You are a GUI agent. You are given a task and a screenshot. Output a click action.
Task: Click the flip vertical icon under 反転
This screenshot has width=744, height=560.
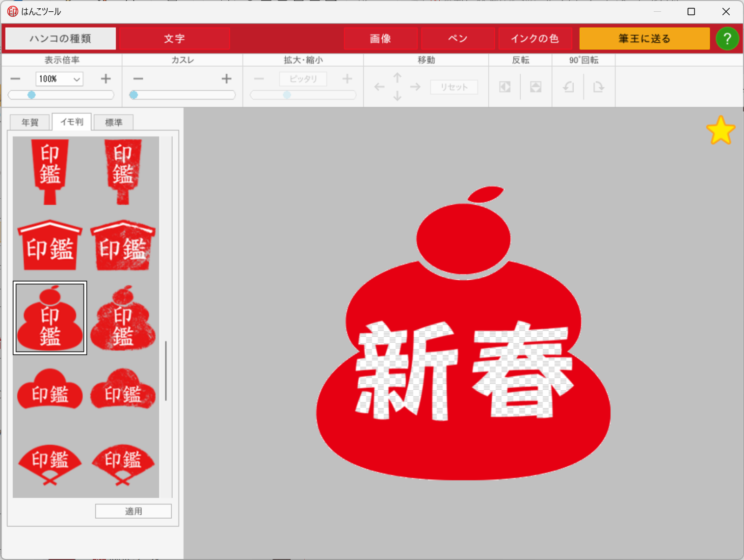535,87
